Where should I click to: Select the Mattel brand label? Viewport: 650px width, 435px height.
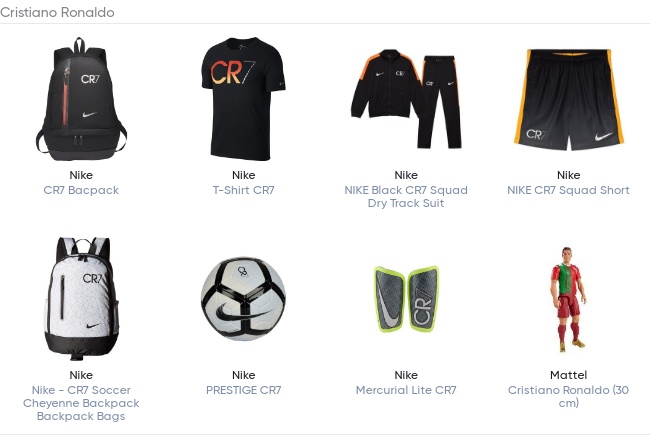click(569, 375)
